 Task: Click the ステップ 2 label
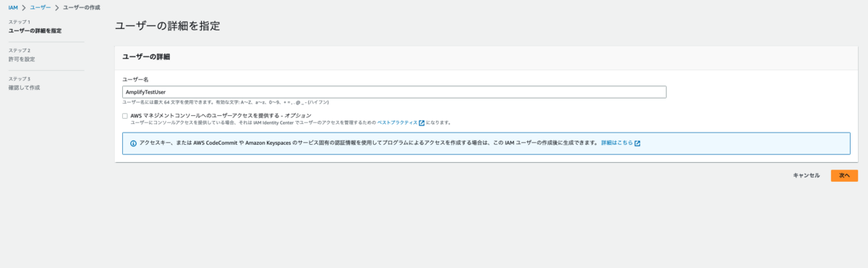tap(20, 51)
